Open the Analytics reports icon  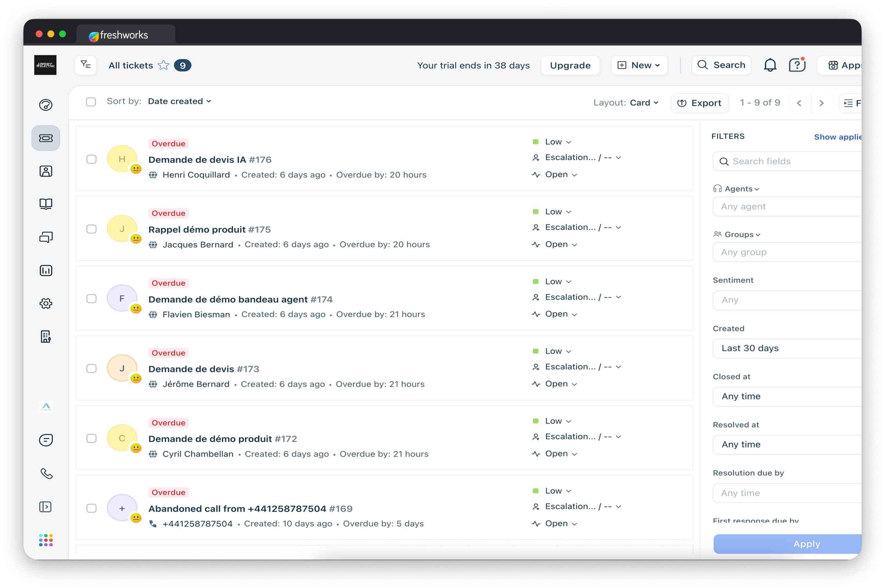46,271
